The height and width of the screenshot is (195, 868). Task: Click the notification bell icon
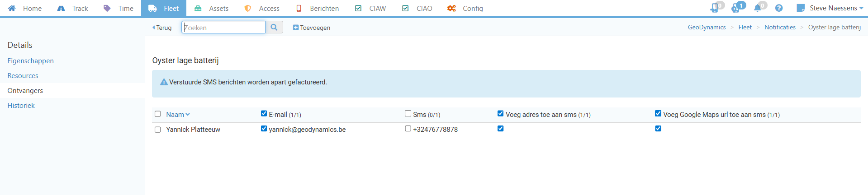(757, 8)
